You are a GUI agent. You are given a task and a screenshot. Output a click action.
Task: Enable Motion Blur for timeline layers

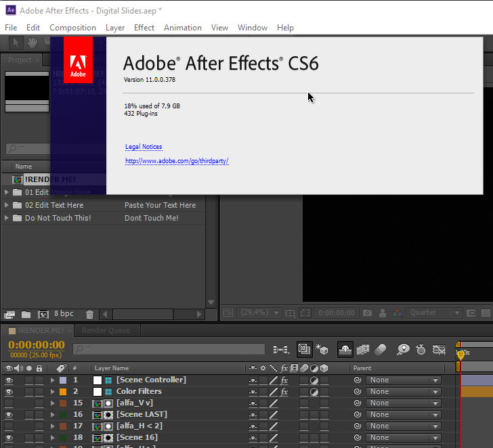[x=380, y=349]
